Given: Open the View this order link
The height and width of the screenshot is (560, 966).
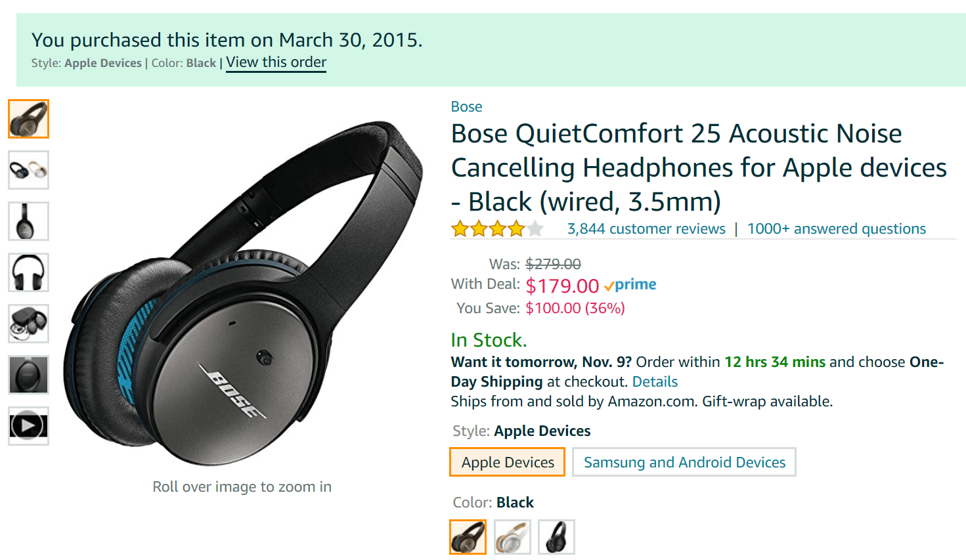Looking at the screenshot, I should (275, 62).
